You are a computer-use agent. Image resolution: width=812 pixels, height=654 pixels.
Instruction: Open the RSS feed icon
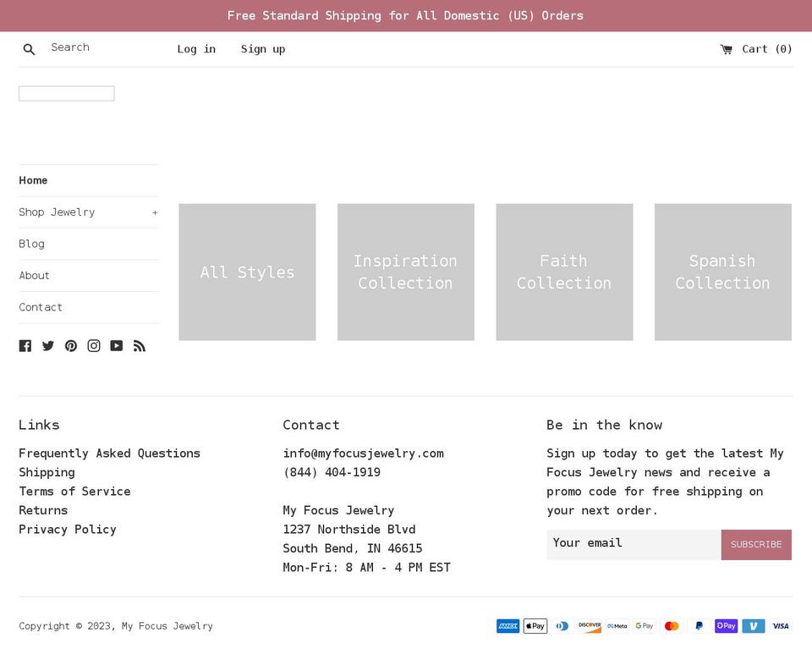[140, 346]
